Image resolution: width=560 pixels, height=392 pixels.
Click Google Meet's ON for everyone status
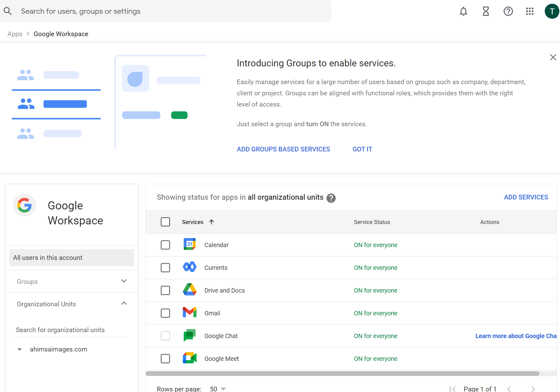376,359
